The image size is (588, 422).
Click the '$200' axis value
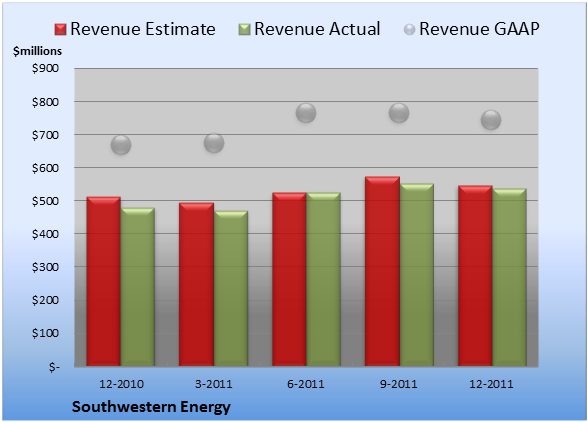[x=45, y=300]
